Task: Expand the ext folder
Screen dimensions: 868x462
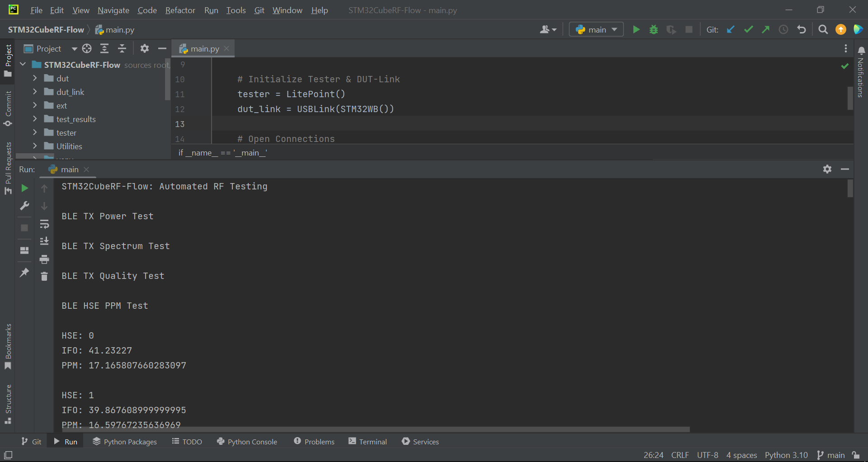Action: [x=35, y=105]
